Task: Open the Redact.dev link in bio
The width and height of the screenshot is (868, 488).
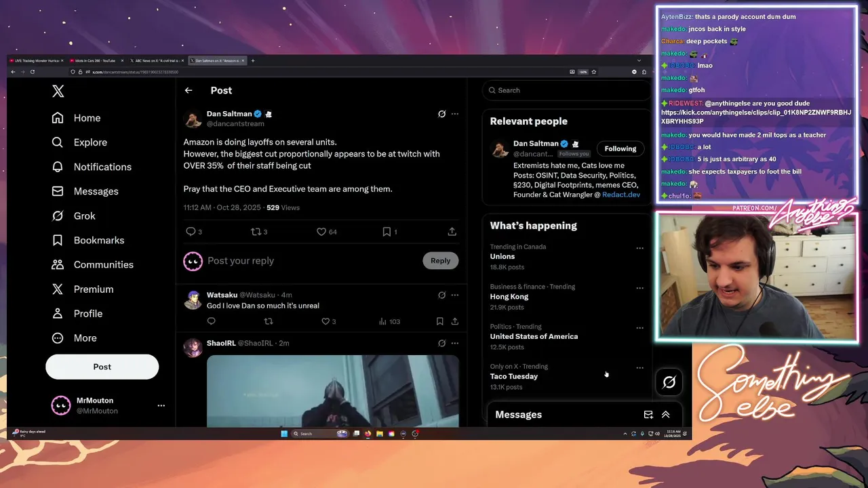Action: click(621, 195)
